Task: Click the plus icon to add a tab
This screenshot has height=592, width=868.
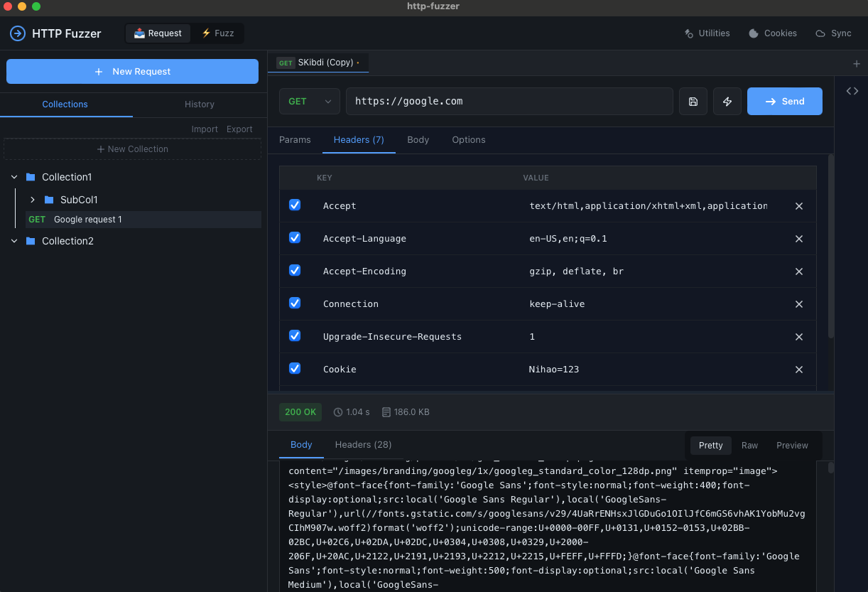Action: tap(857, 63)
